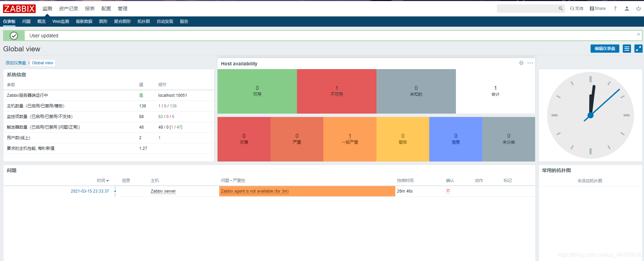Open the 配置 (Configuration) menu
The width and height of the screenshot is (644, 261).
(106, 9)
